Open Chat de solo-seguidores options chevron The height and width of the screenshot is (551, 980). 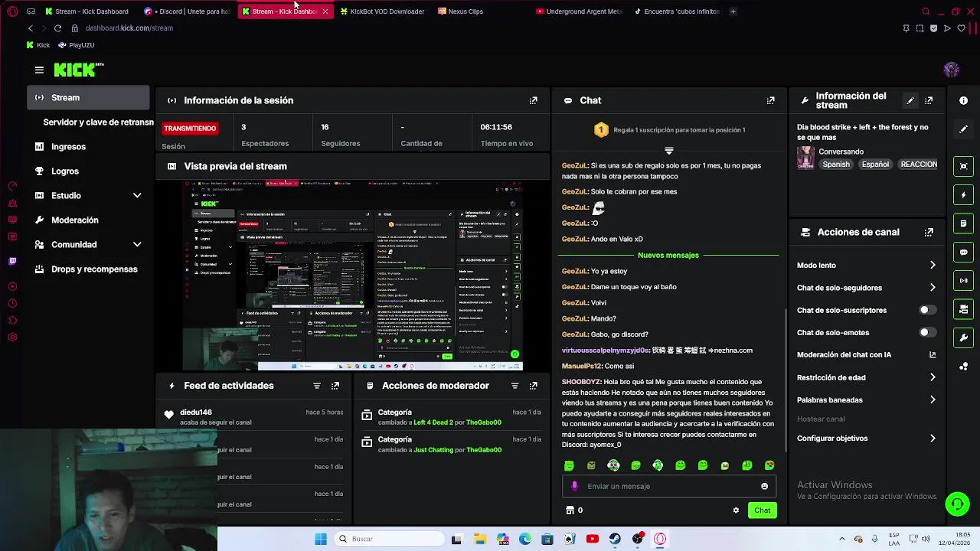933,288
